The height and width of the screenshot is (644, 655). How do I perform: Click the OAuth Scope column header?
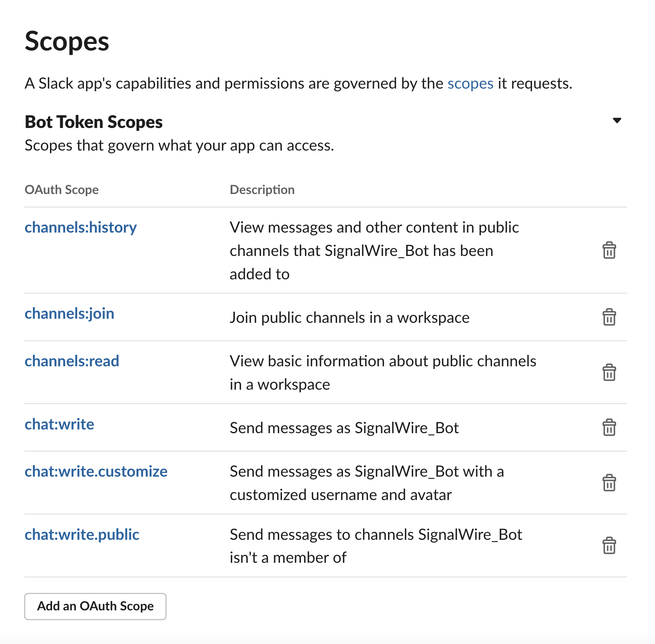pyautogui.click(x=61, y=190)
